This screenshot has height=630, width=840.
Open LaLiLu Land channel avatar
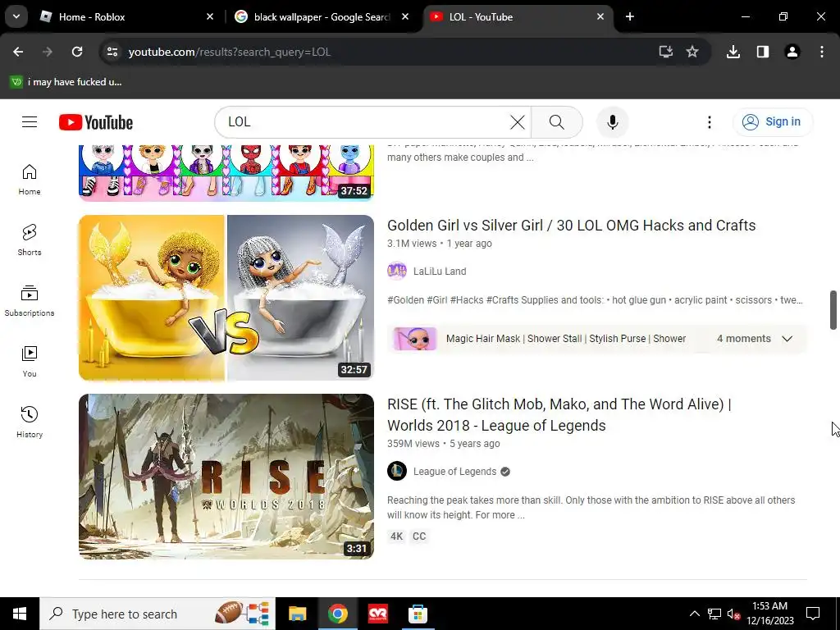point(397,271)
